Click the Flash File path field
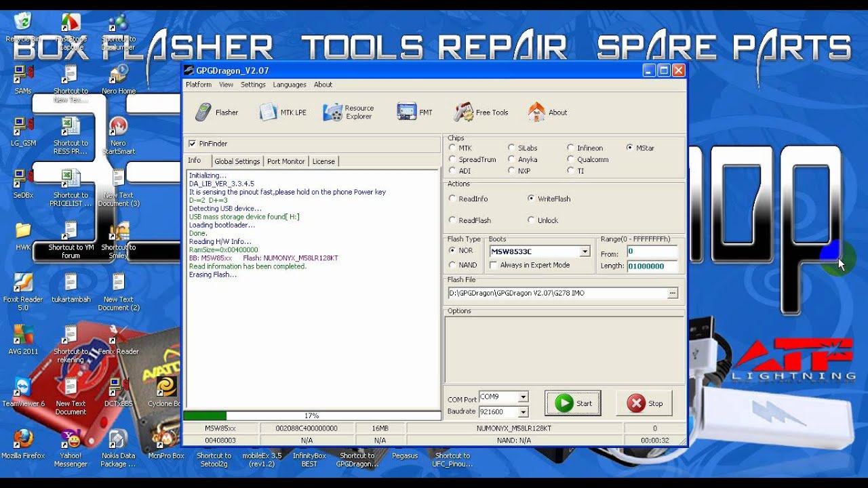Viewport: 868px width, 488px height. [x=557, y=293]
